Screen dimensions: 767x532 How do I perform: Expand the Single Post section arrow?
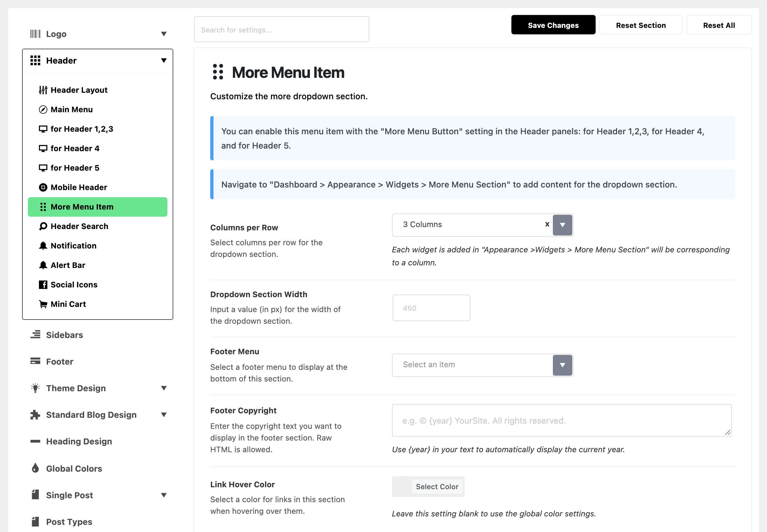pyautogui.click(x=164, y=495)
